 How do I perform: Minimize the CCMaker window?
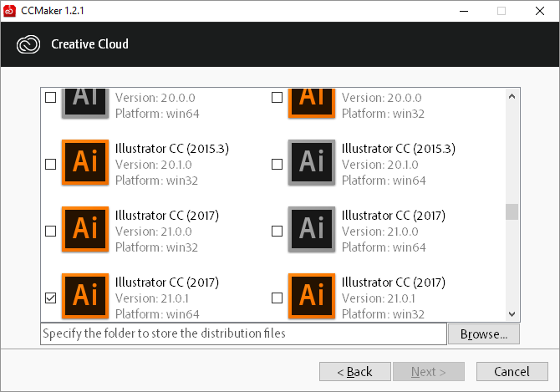click(464, 11)
